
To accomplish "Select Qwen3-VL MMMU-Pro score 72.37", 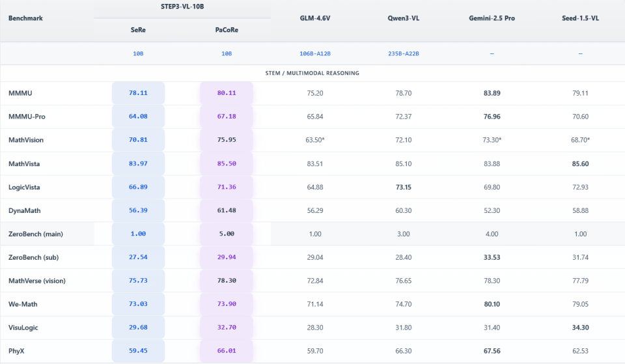I will pos(404,117).
